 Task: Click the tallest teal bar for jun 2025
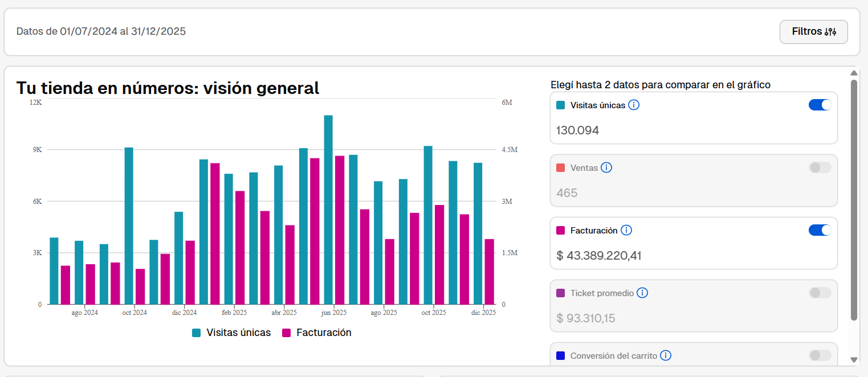(x=328, y=210)
